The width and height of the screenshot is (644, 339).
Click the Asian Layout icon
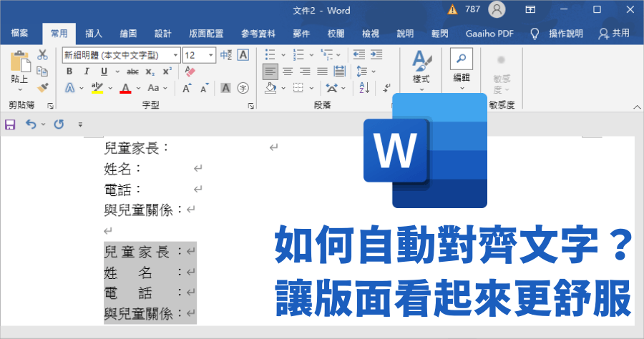[x=332, y=88]
